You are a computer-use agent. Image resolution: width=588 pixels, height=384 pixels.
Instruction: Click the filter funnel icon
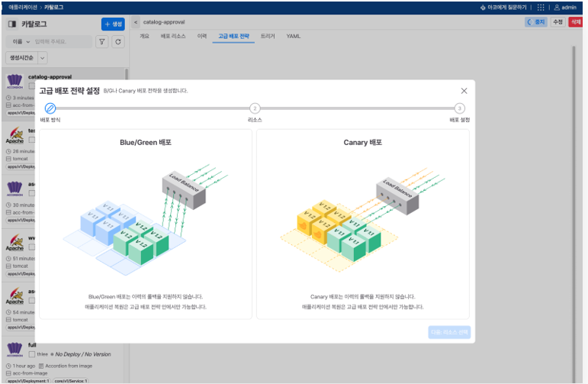pos(102,42)
